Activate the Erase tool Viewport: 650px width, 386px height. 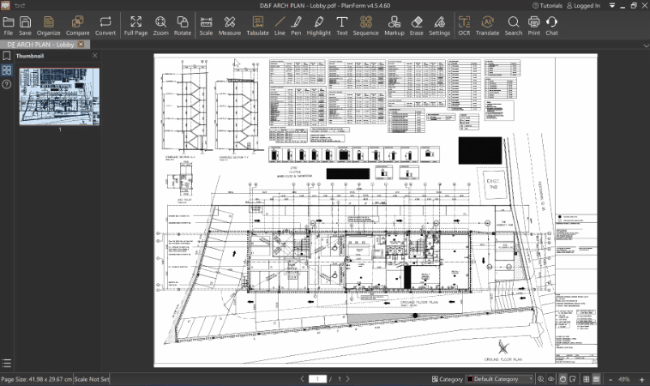click(416, 26)
